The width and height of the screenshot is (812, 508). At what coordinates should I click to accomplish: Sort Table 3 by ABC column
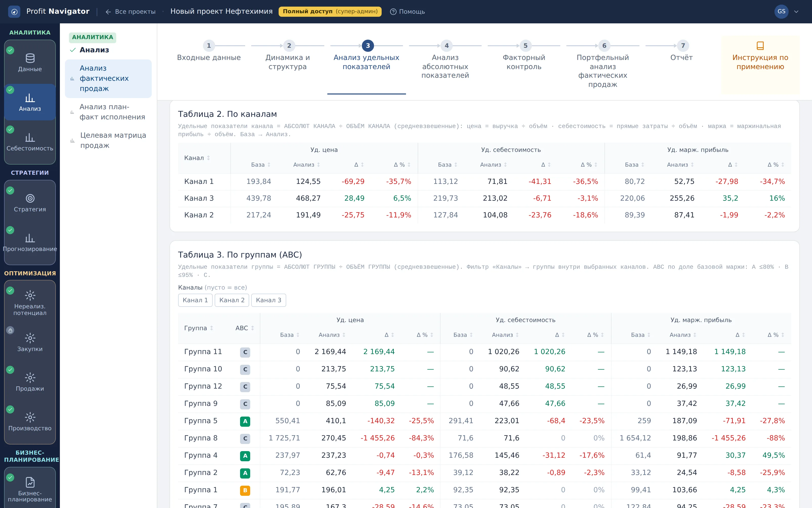[x=245, y=328]
